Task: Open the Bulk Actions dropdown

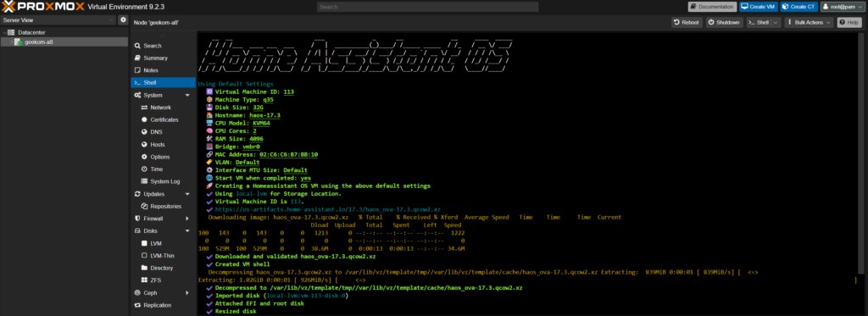Action: pos(809,23)
